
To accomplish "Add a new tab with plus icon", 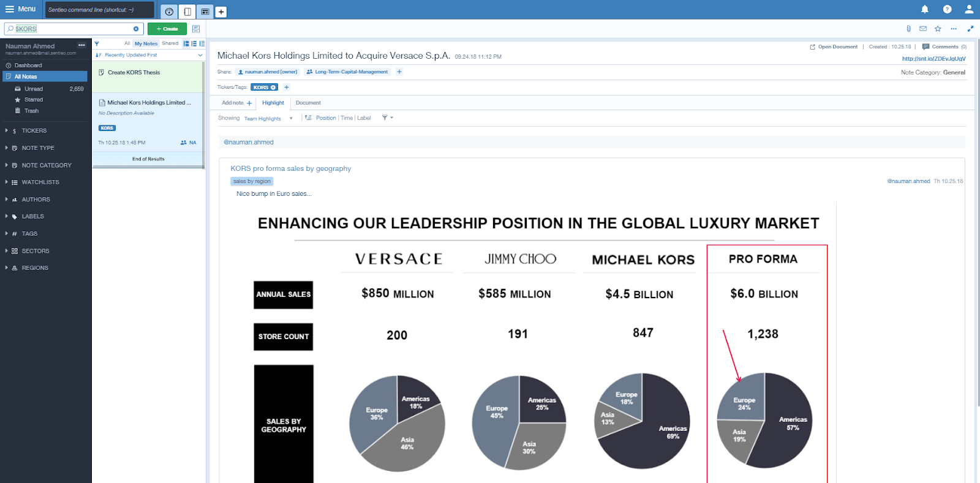I will tap(221, 12).
